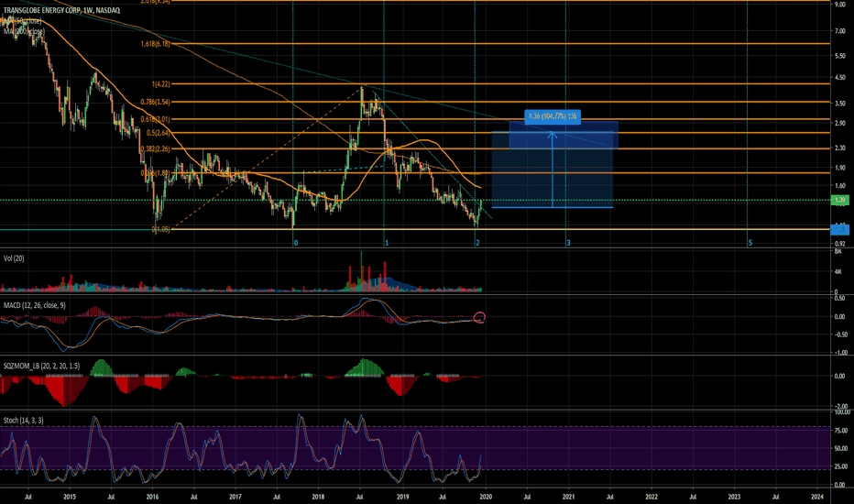Click 1.60 on the price axis
Screen dimensions: 854x504
point(840,186)
